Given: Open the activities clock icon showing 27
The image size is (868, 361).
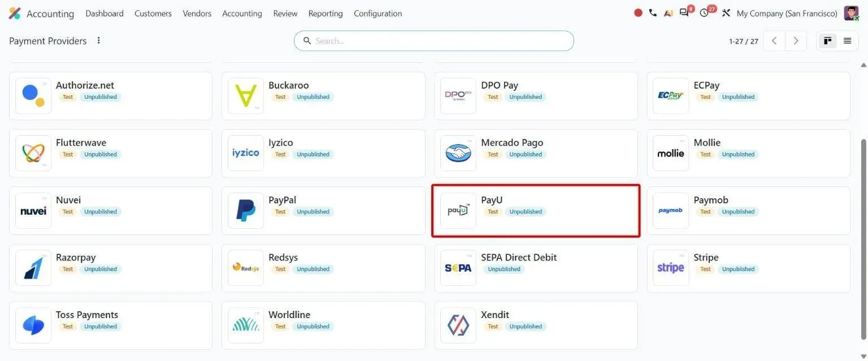Looking at the screenshot, I should point(704,13).
